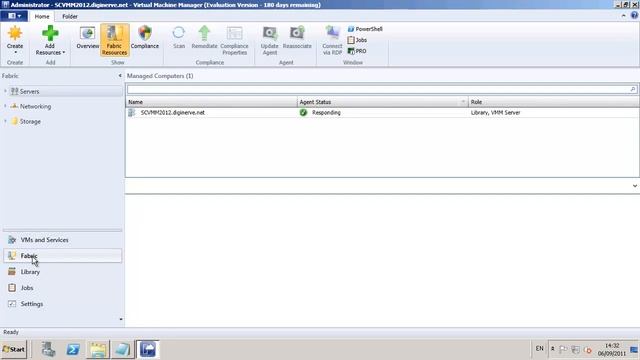Open the PowerShell window
Screen dimensions: 640x360
coord(365,29)
